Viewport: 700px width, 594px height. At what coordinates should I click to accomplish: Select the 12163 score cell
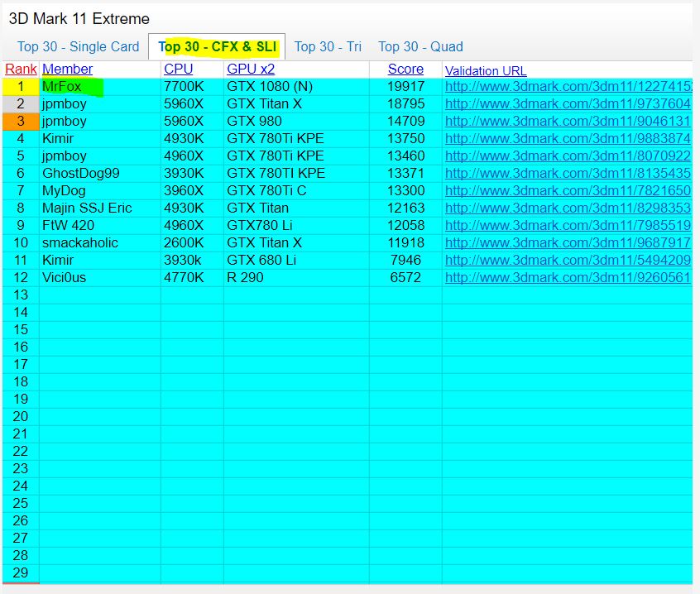[x=405, y=208]
